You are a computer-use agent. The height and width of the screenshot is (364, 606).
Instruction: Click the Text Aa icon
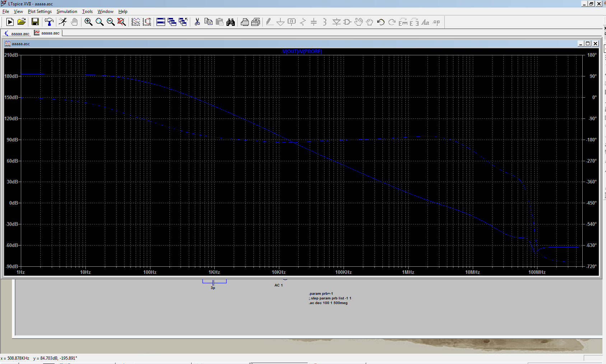coord(425,22)
